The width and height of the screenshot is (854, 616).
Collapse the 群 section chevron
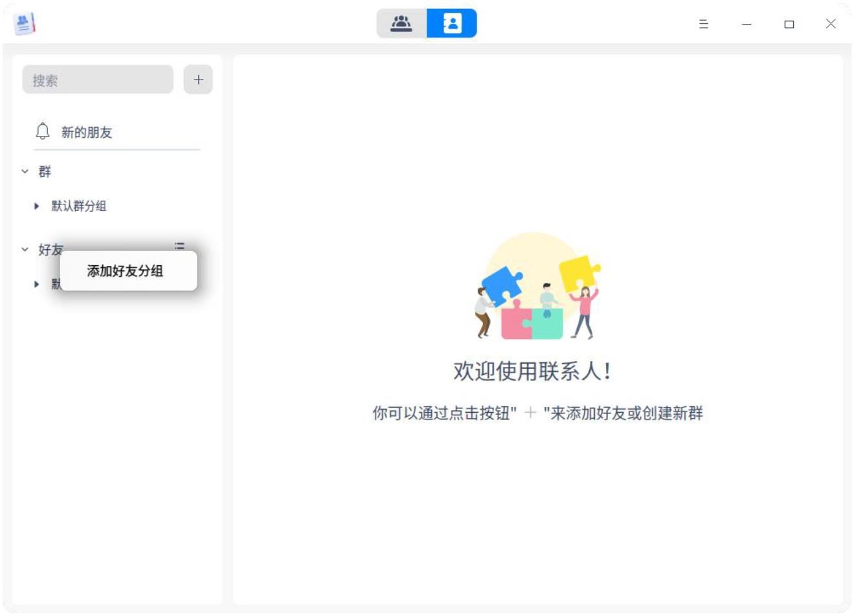(x=25, y=171)
